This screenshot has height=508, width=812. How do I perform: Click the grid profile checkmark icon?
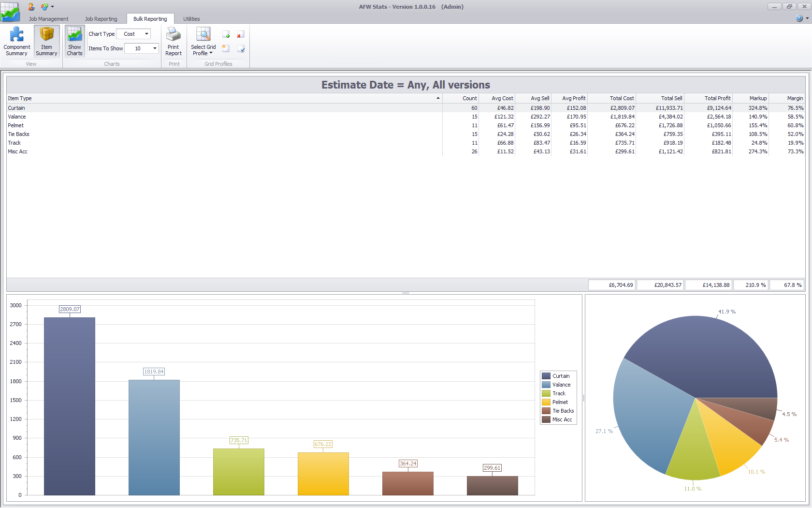pos(241,48)
